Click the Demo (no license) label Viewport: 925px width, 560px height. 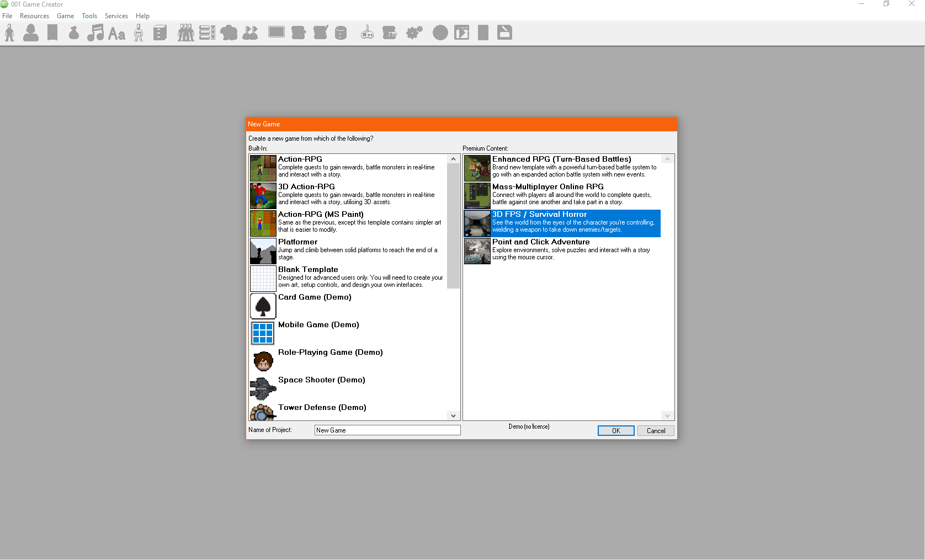[529, 426]
